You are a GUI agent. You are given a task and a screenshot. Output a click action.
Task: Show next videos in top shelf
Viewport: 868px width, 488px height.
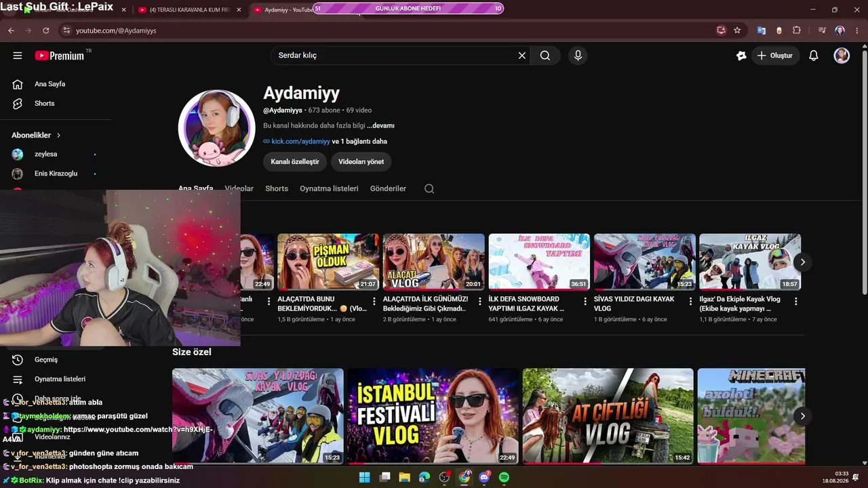point(803,262)
